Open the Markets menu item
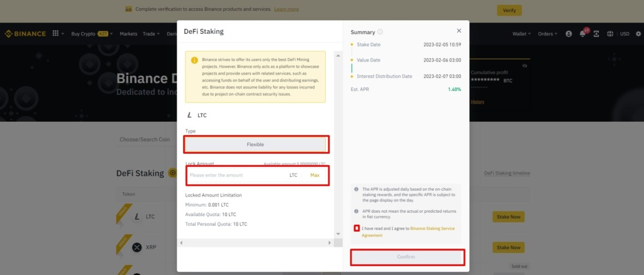Image resolution: width=644 pixels, height=275 pixels. tap(128, 34)
